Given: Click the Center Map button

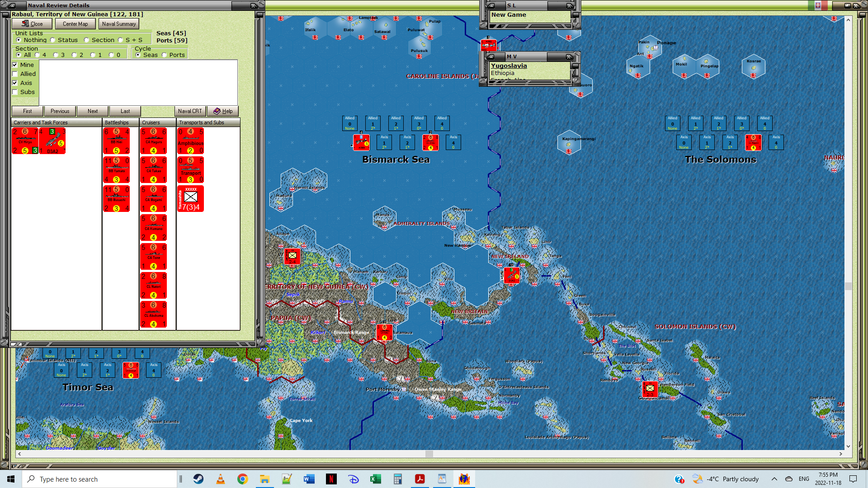Looking at the screenshot, I should (x=75, y=24).
